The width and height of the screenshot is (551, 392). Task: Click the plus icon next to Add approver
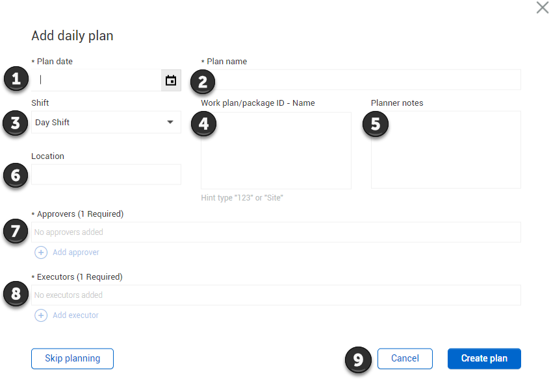[x=41, y=252]
